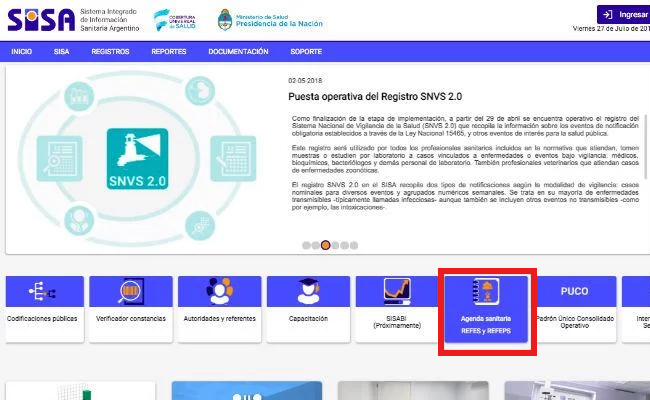Click the Verificador constancias magnifier icon

point(131,291)
